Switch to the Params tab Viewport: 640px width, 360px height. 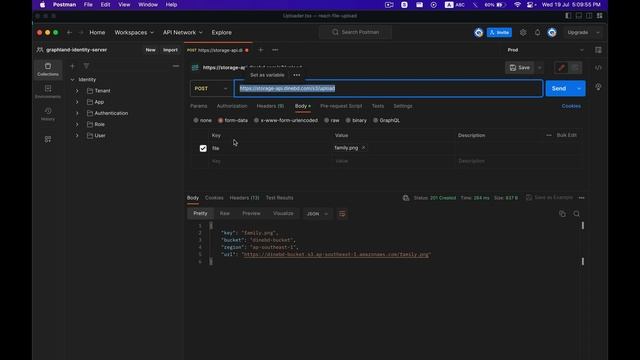tap(199, 106)
